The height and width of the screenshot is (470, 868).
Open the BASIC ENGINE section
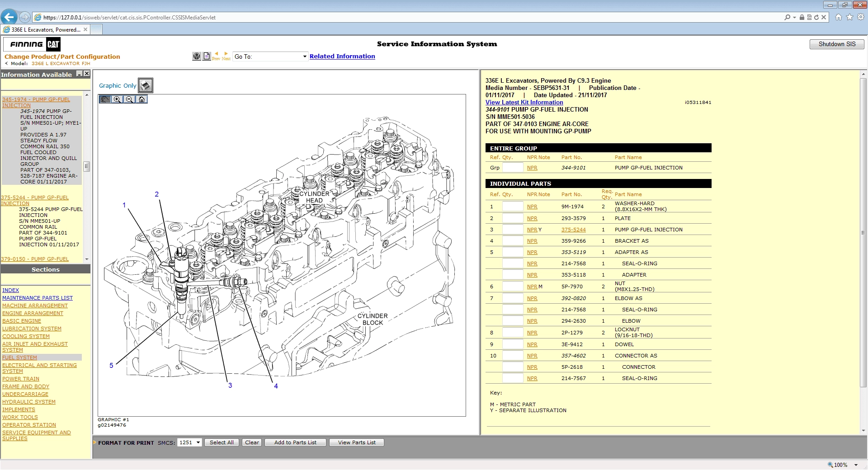(x=22, y=321)
